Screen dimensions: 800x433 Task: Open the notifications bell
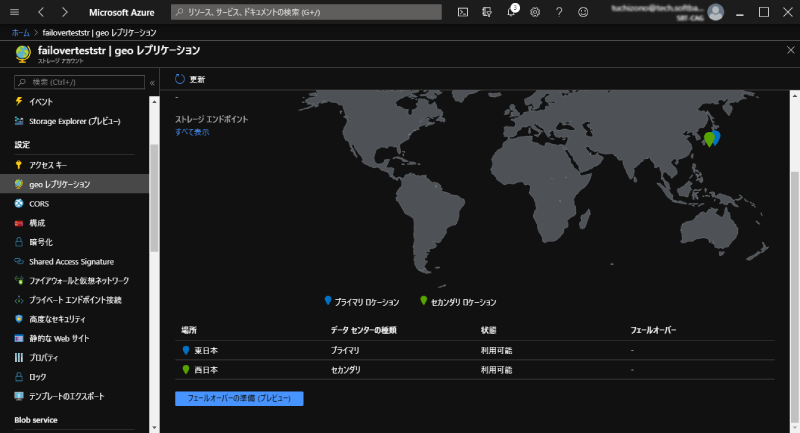pos(511,12)
